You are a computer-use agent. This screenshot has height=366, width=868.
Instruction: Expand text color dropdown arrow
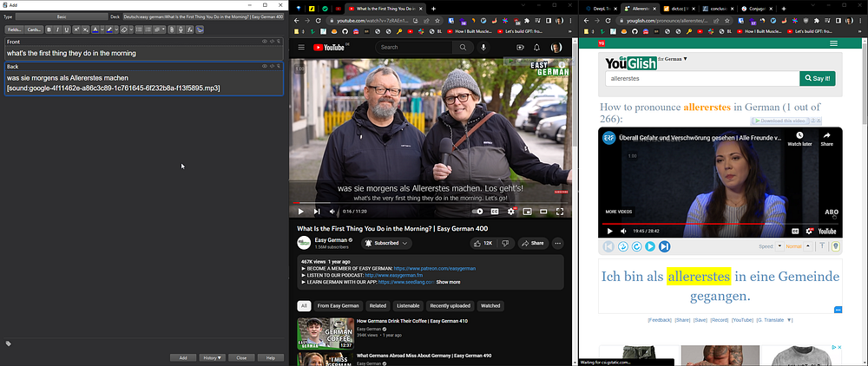pyautogui.click(x=102, y=29)
